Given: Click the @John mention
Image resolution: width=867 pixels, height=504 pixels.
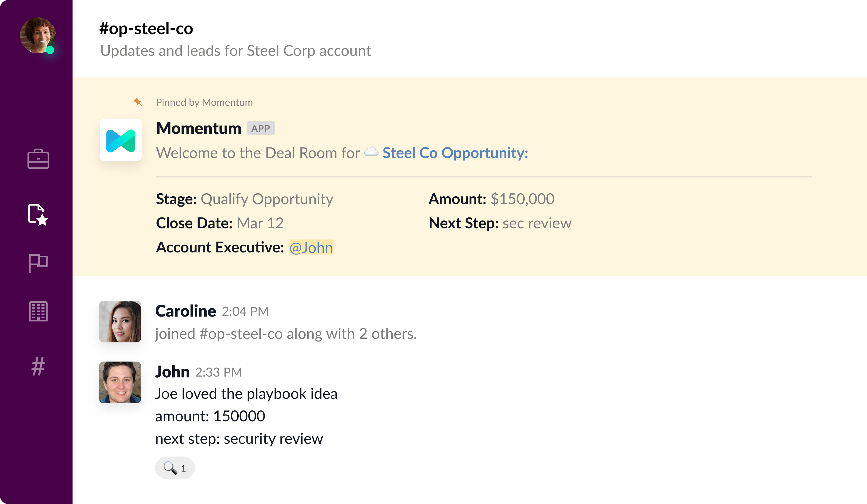Looking at the screenshot, I should (311, 247).
